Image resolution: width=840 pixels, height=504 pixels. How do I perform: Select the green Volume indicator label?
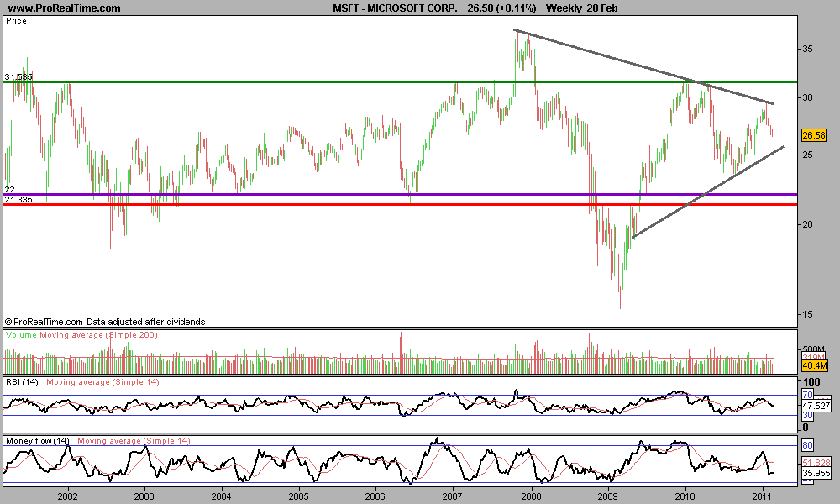tap(22, 335)
